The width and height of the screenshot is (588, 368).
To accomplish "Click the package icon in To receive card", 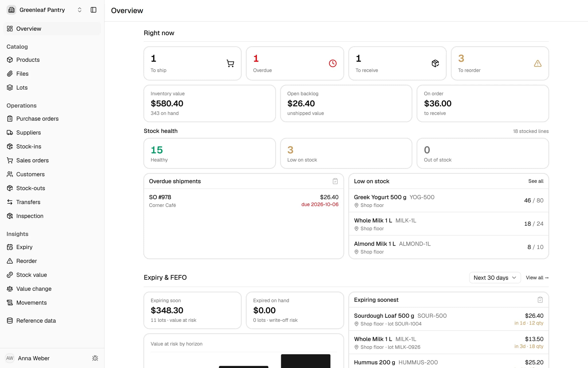I will pyautogui.click(x=435, y=63).
